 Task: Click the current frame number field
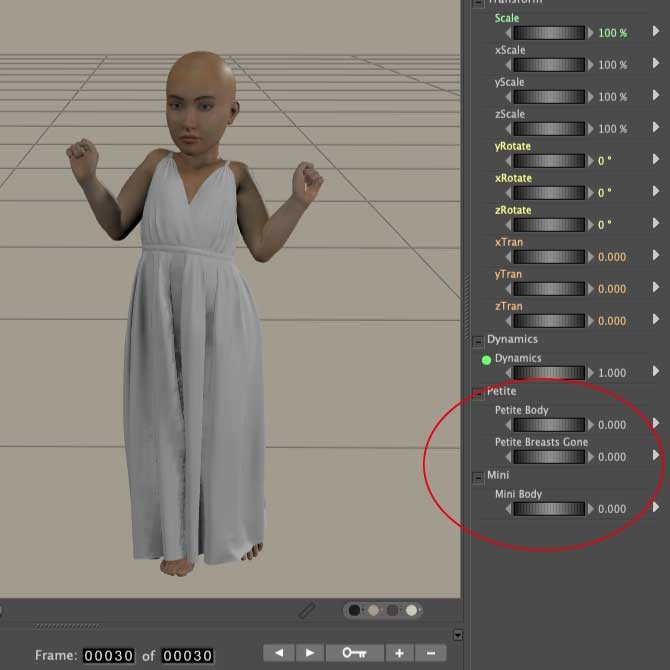[x=108, y=656]
